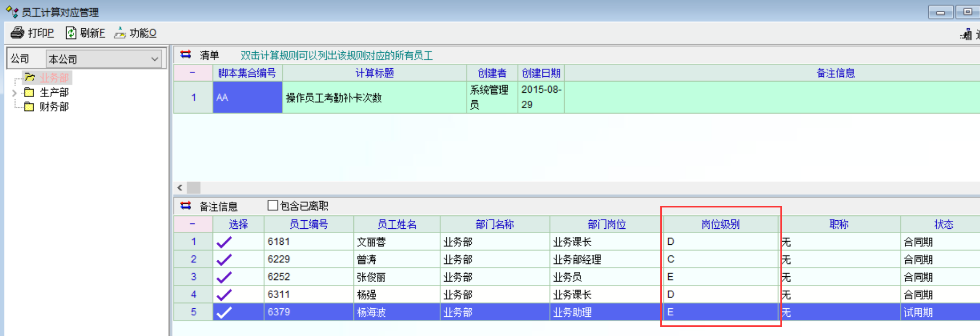Image resolution: width=980 pixels, height=336 pixels.
Task: Toggle checkmark for employee 6252 张俊丽
Action: tap(224, 277)
